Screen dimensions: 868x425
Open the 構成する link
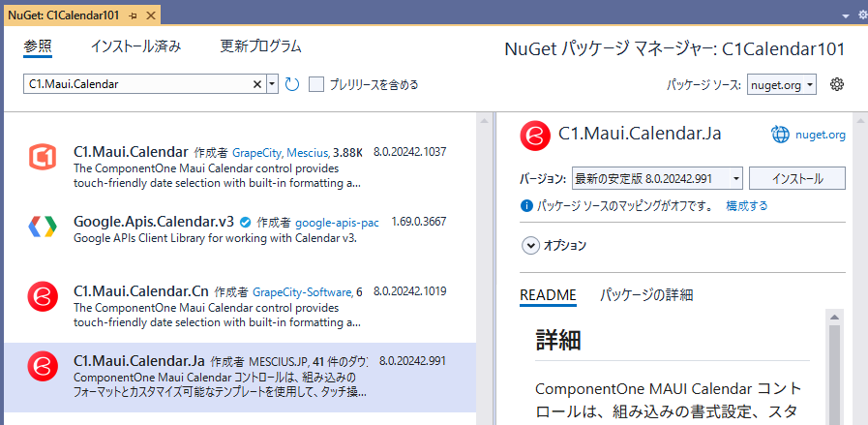(746, 206)
